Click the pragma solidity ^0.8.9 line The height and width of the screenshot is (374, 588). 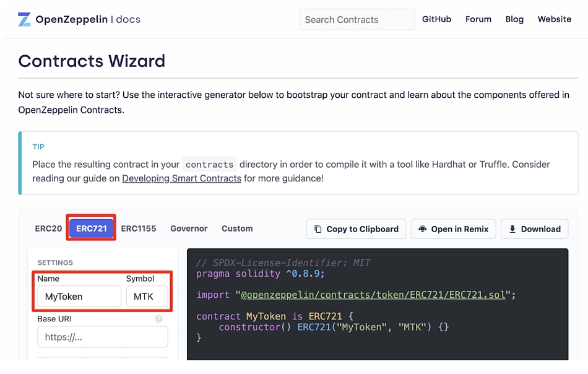click(x=260, y=274)
